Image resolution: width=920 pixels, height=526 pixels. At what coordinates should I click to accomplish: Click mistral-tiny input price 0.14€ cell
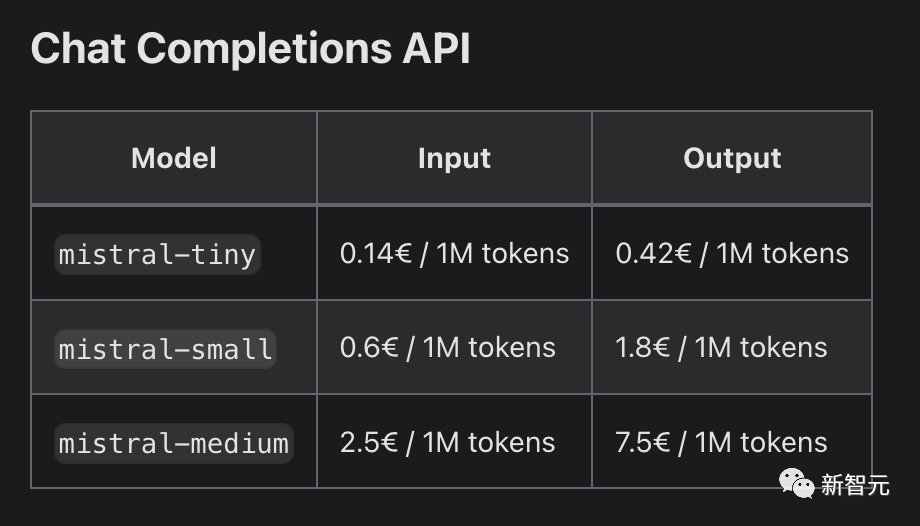coord(454,254)
